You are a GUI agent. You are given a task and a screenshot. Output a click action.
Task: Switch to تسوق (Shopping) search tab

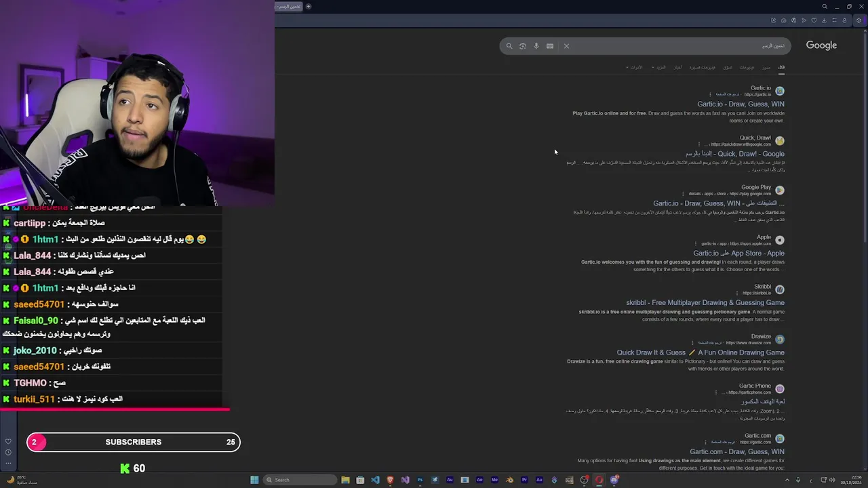tap(728, 67)
